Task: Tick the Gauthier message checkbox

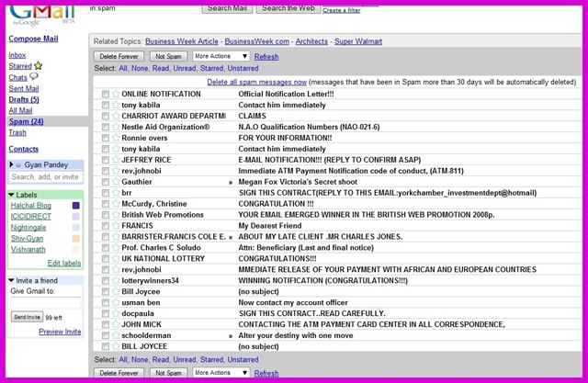Action: [106, 182]
